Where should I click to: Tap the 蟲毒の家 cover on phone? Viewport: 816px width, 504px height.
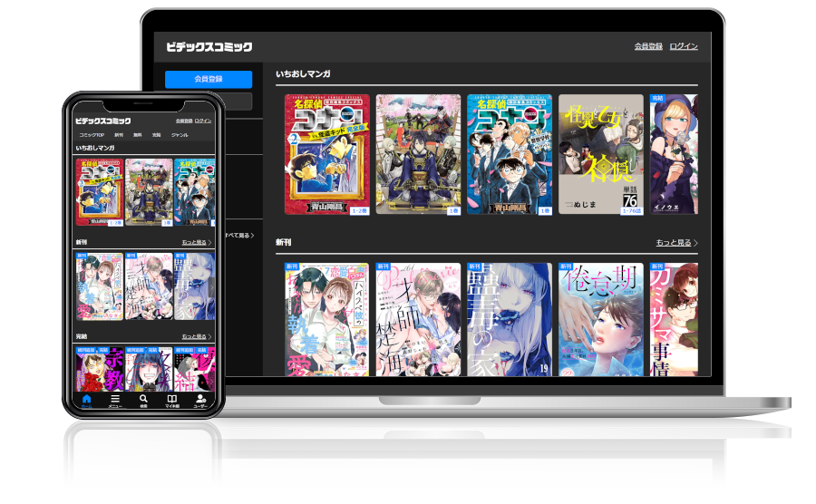[x=195, y=286]
